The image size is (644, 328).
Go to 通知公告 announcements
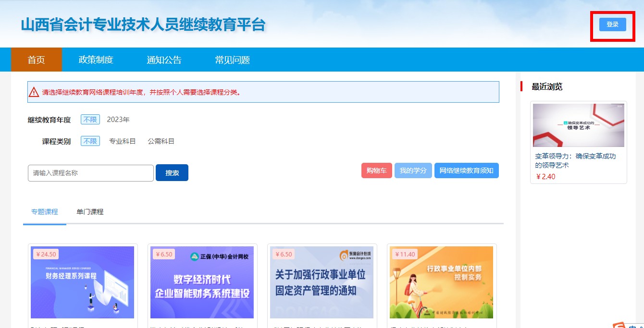pos(164,60)
